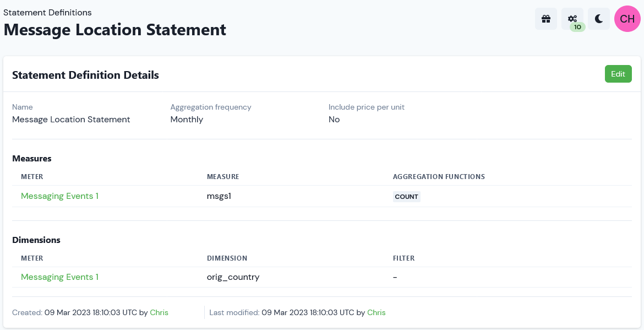Go back to Statement Definitions breadcrumb
Image resolution: width=644 pixels, height=330 pixels.
point(47,12)
